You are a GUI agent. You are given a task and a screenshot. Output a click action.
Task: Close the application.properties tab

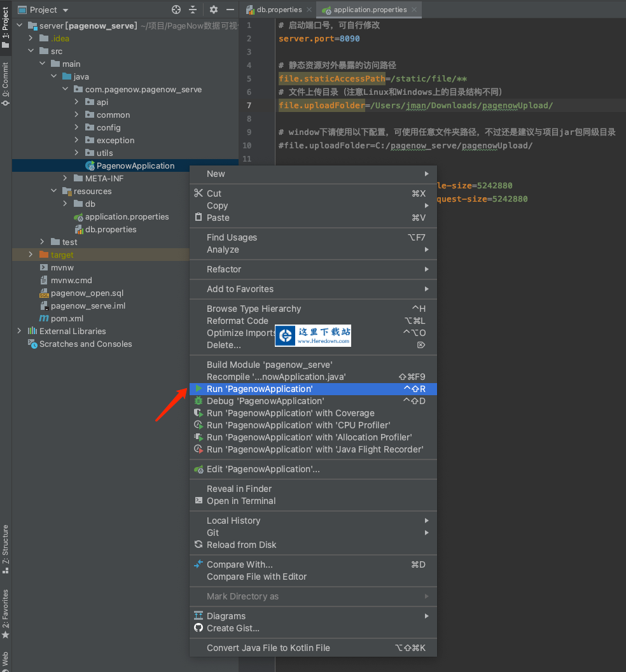(x=414, y=10)
